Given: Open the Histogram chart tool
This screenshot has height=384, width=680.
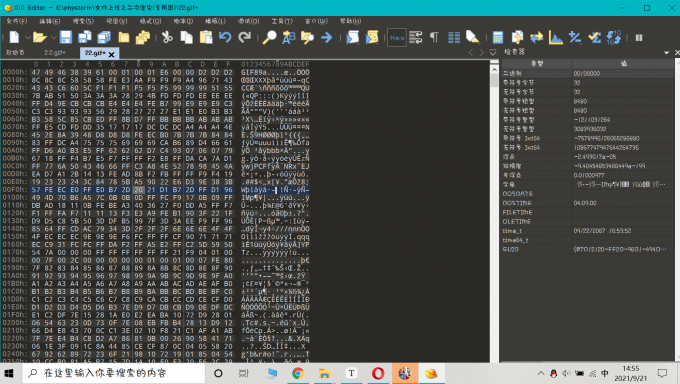Looking at the screenshot, I should [556, 37].
